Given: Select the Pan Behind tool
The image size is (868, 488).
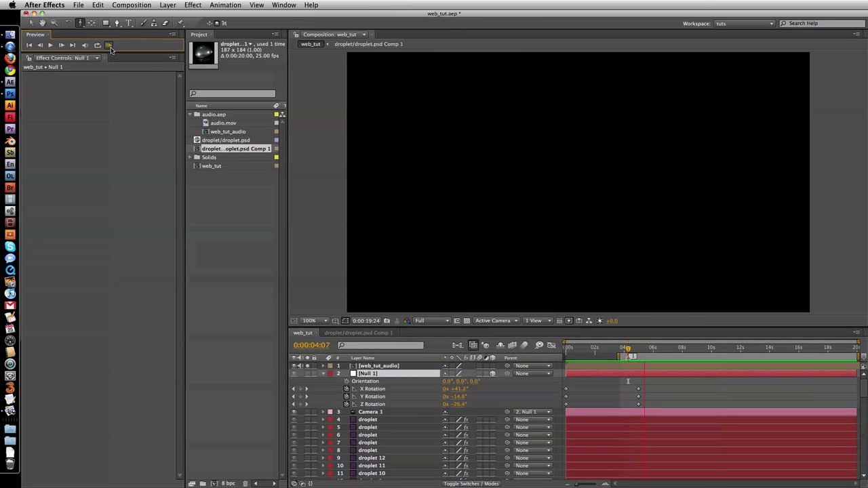Looking at the screenshot, I should click(x=92, y=23).
